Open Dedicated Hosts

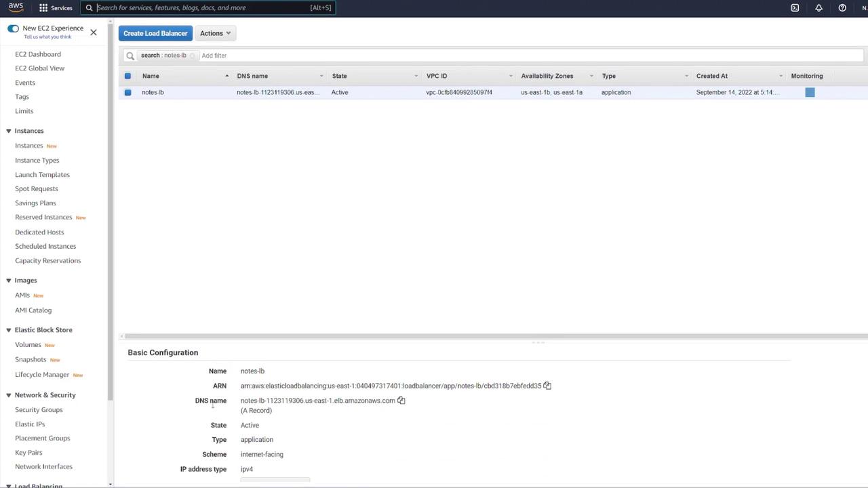pos(39,232)
